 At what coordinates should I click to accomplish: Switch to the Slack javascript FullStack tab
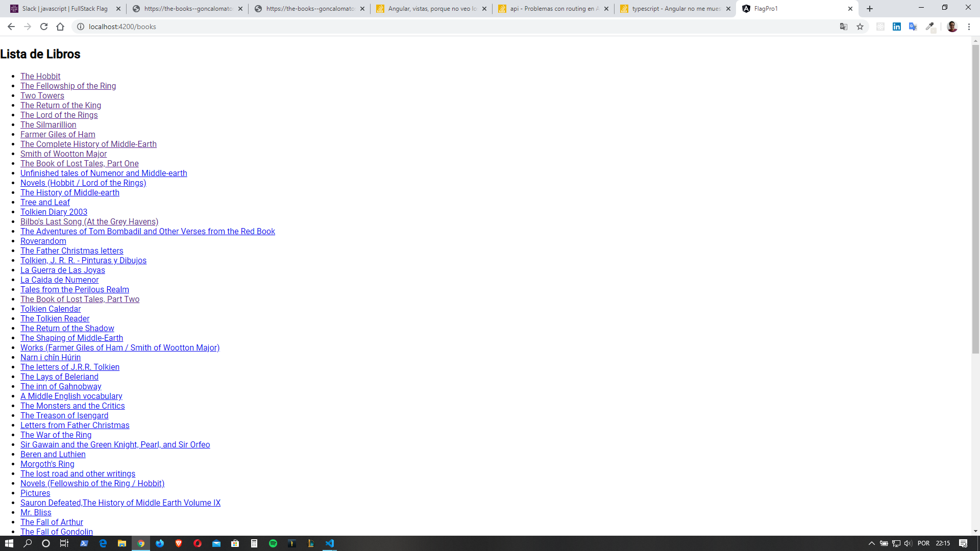(65, 9)
